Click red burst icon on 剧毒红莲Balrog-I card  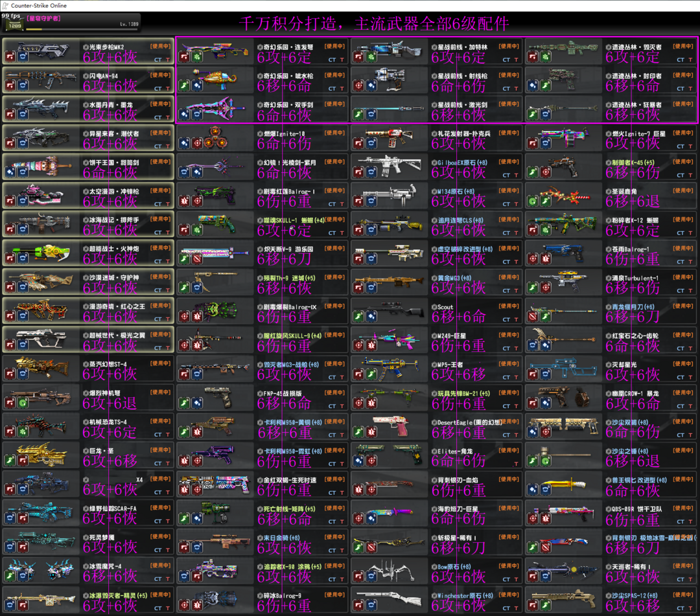pyautogui.click(x=184, y=201)
